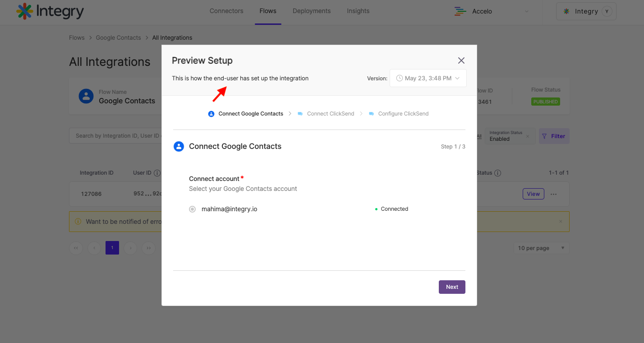Image resolution: width=644 pixels, height=343 pixels.
Task: Click the Step 1 / 3 indicator
Action: coord(453,147)
